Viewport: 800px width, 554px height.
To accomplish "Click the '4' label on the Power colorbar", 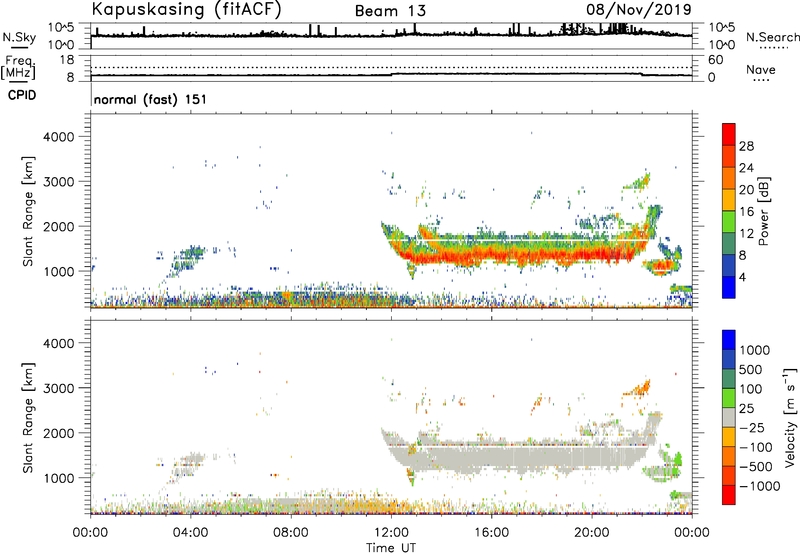I will (x=742, y=278).
